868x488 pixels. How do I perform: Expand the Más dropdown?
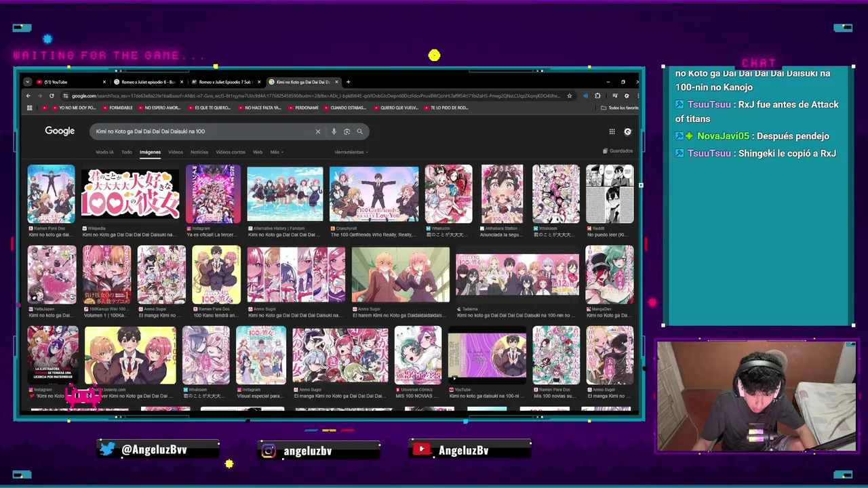tap(277, 152)
